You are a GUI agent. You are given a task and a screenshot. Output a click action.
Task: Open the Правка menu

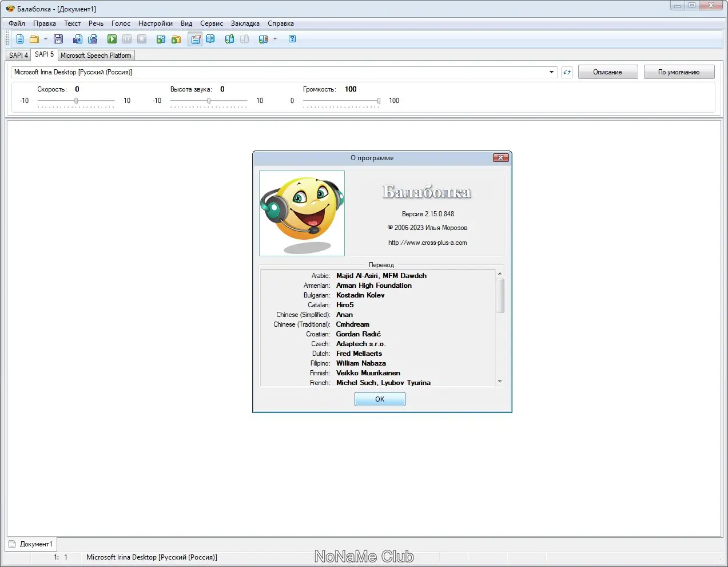coord(45,23)
